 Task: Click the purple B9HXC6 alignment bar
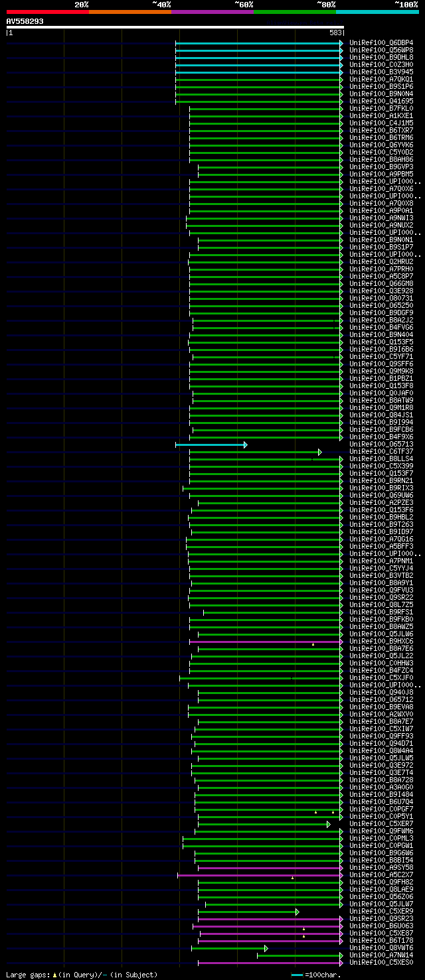tap(266, 642)
